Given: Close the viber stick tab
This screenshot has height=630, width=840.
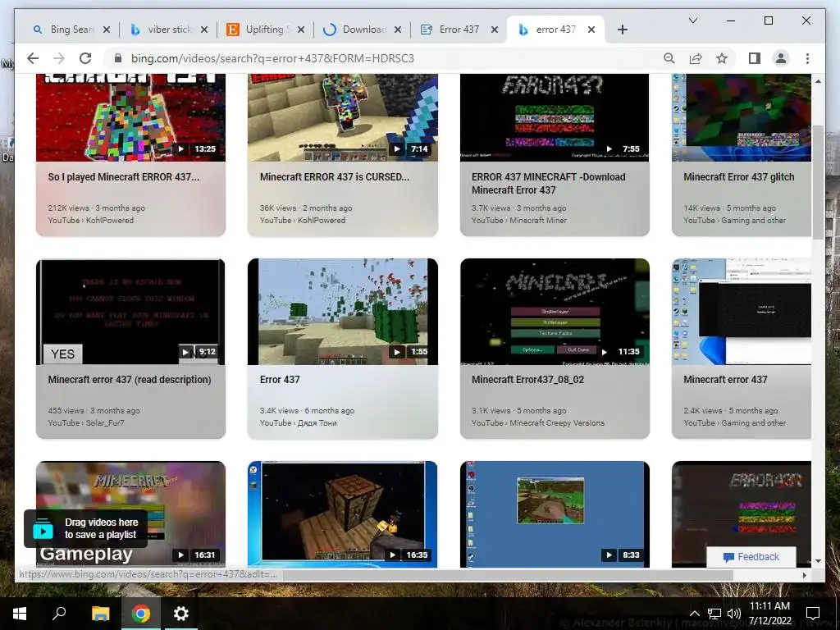Looking at the screenshot, I should tap(204, 30).
